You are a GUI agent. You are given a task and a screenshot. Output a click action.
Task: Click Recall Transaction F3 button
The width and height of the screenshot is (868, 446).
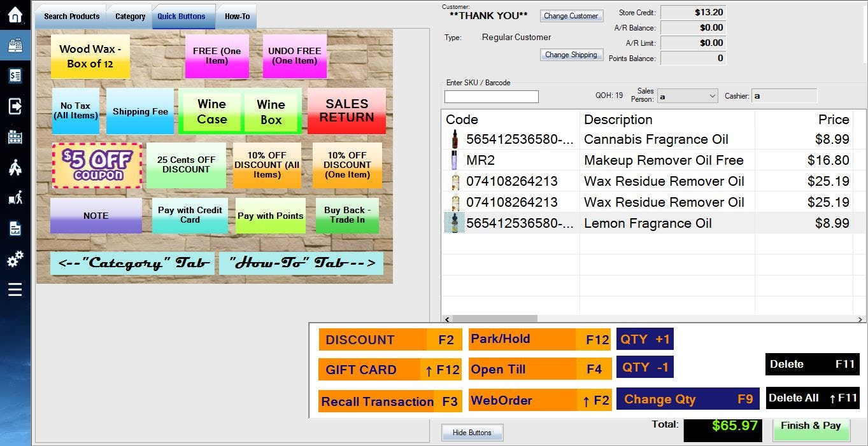tap(390, 401)
